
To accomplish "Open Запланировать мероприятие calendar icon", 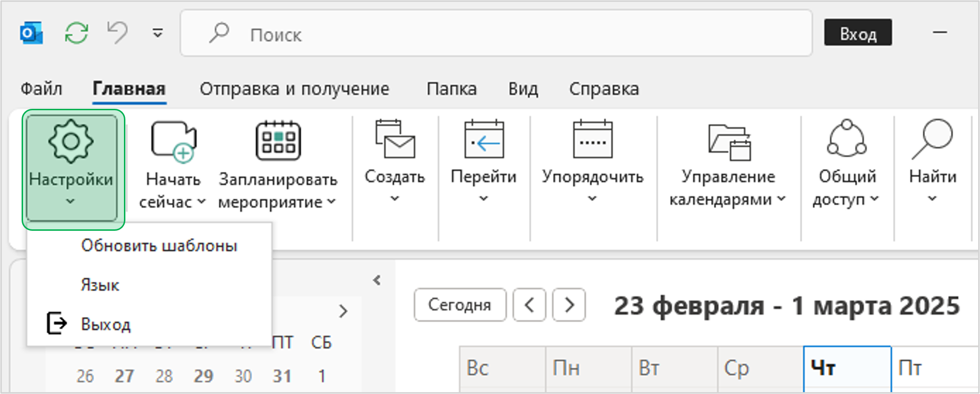I will coord(278,141).
